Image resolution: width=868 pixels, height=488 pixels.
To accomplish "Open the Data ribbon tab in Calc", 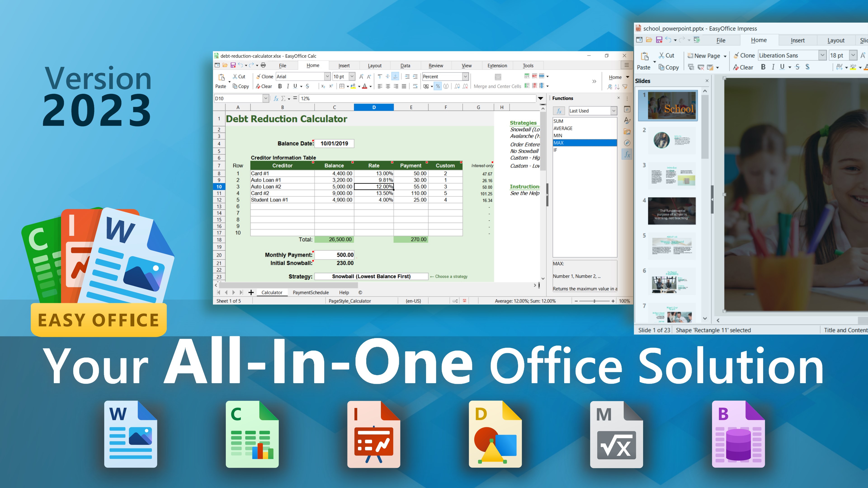I will (x=405, y=66).
